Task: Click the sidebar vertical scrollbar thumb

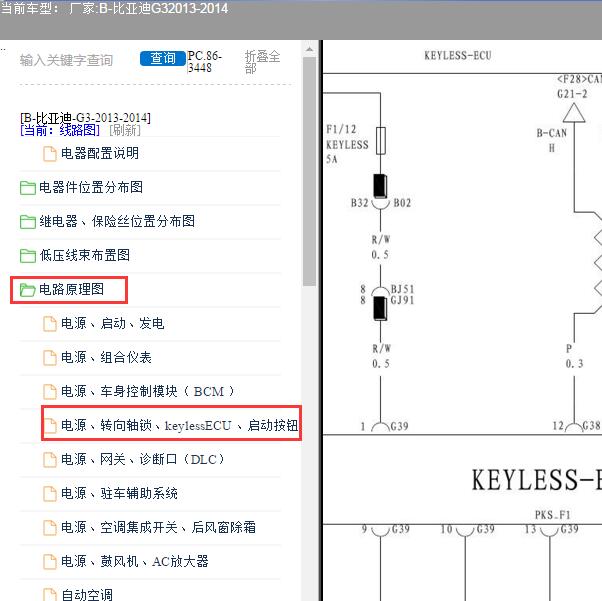Action: click(309, 172)
